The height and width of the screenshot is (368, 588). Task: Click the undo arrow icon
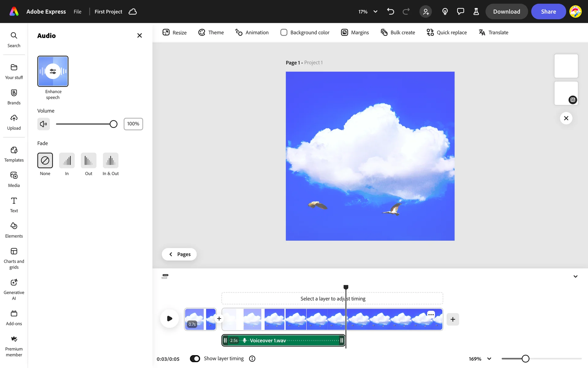point(390,12)
